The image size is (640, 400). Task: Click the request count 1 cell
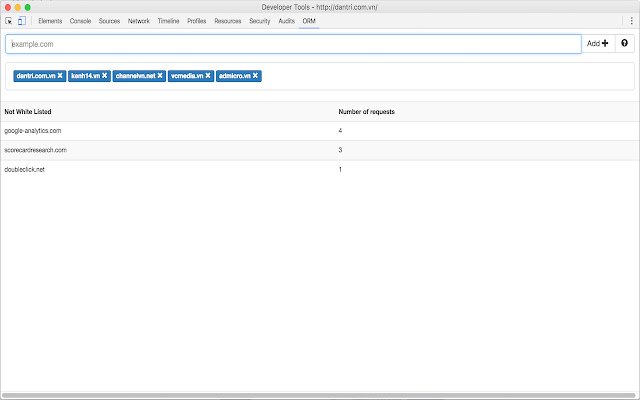tap(340, 169)
